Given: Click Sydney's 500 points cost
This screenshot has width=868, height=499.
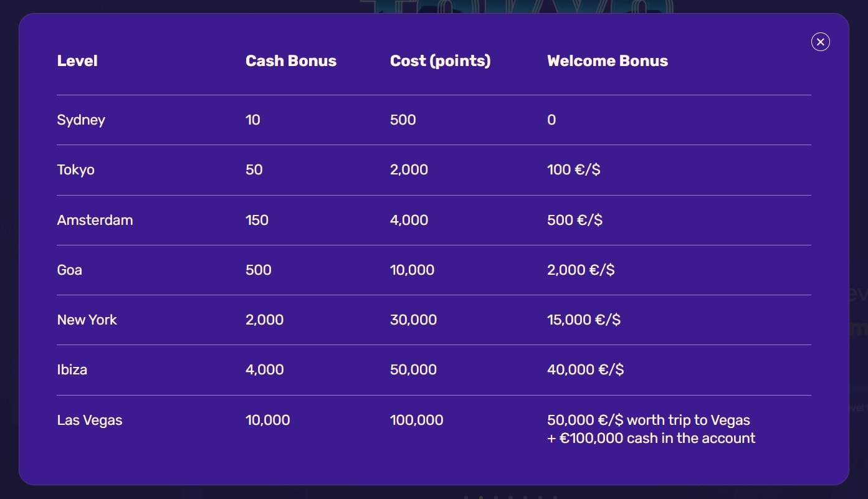Looking at the screenshot, I should (403, 120).
